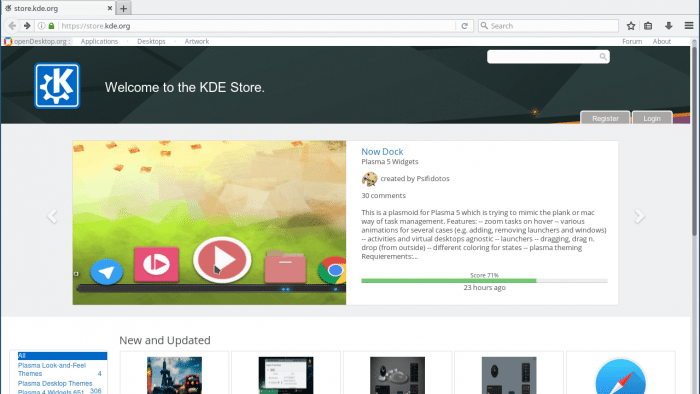Open the About link
700x394 pixels.
coord(662,41)
